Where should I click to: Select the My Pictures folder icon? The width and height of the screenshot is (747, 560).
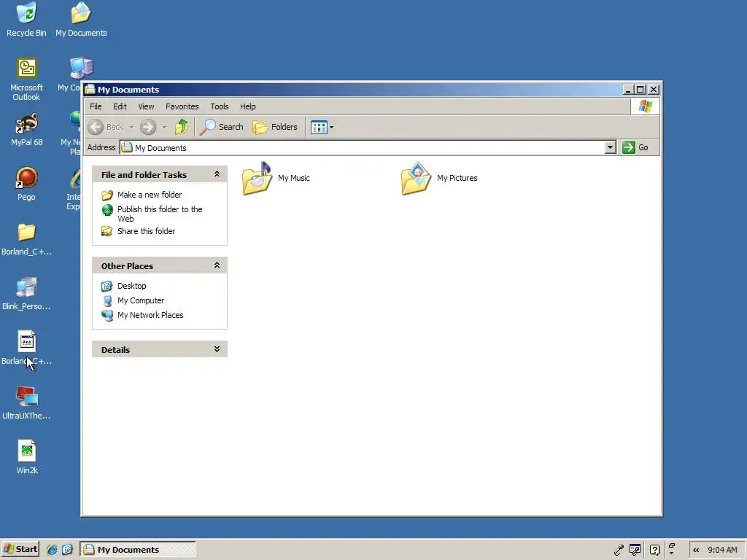click(x=417, y=178)
